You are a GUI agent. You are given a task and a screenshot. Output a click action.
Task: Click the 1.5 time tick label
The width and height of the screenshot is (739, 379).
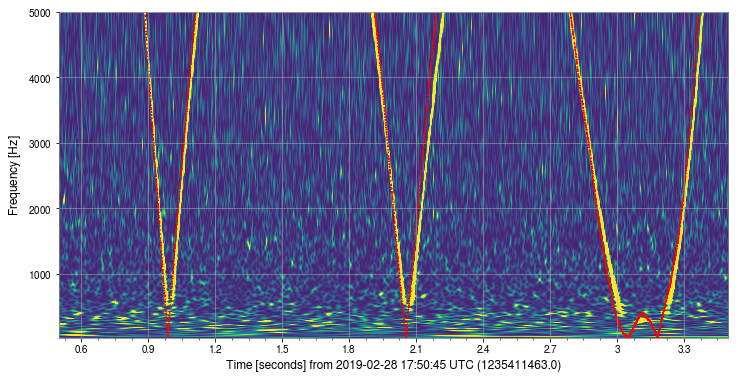click(282, 349)
